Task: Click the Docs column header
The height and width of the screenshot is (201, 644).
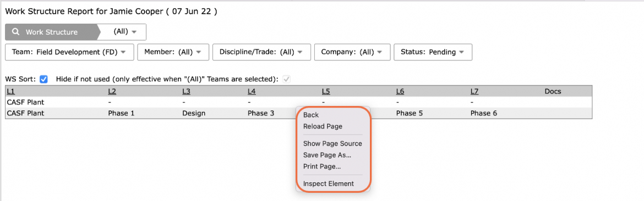Action: (x=553, y=91)
